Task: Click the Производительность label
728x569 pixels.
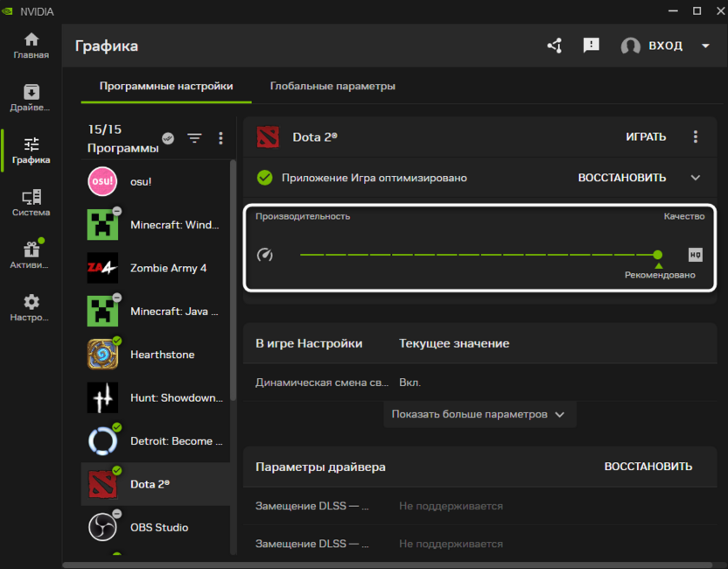Action: [x=303, y=216]
